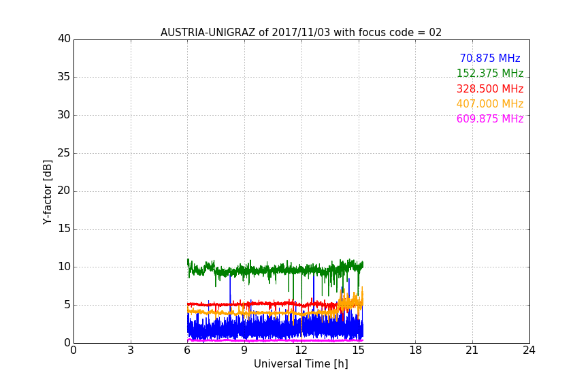Click y-axis tick label 20
This screenshot has width=588, height=392.
(64, 191)
